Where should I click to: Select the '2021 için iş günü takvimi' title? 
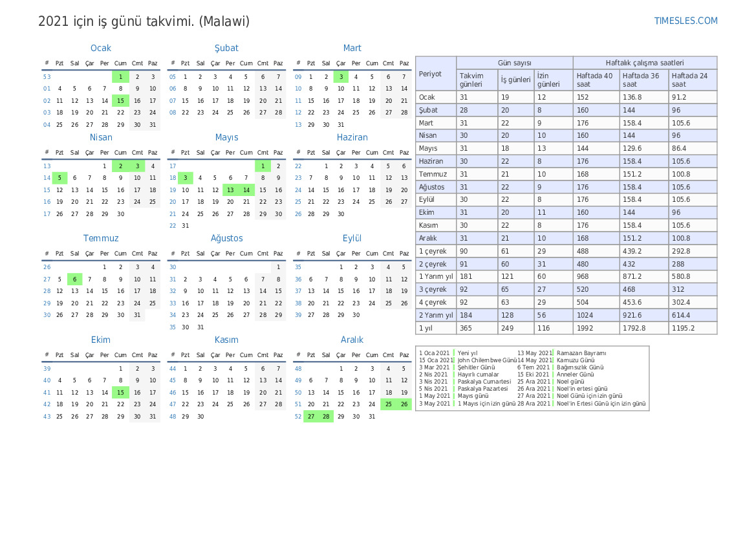tap(144, 21)
